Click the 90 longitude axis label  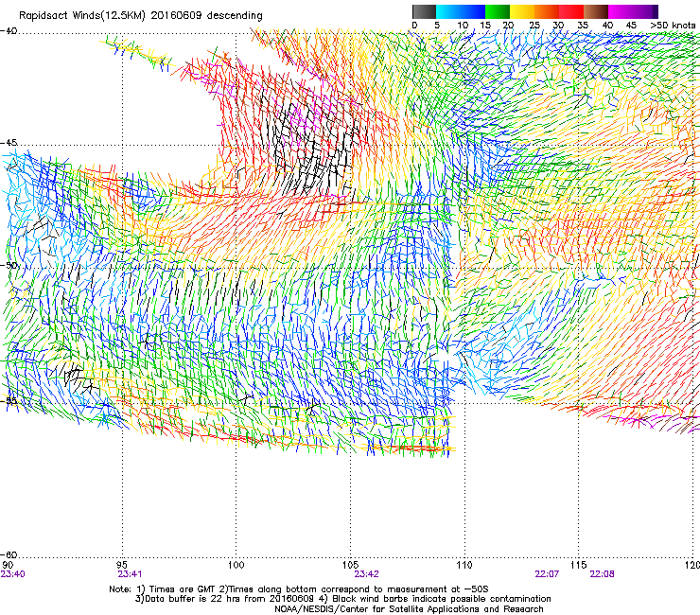pos(8,565)
